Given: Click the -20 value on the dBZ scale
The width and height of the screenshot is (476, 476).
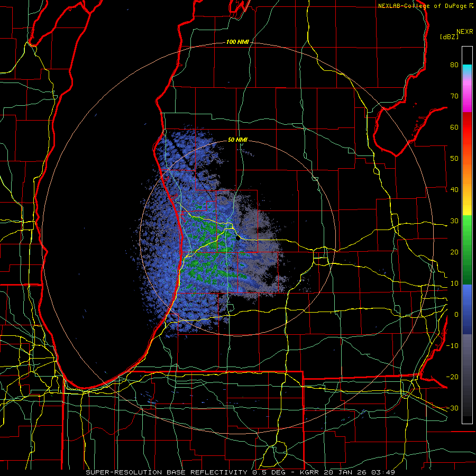Looking at the screenshot, I should click(452, 377).
